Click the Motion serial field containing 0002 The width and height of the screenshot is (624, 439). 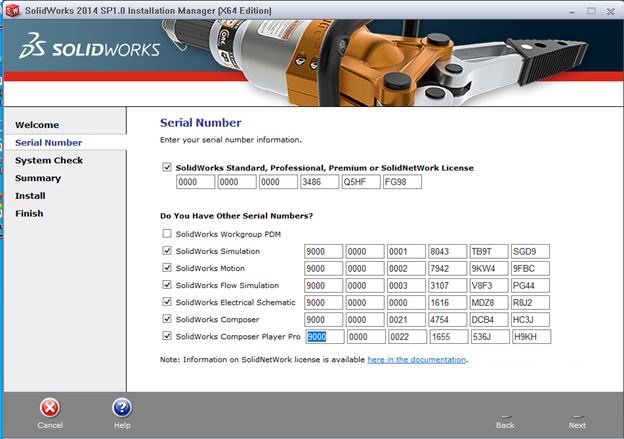406,269
